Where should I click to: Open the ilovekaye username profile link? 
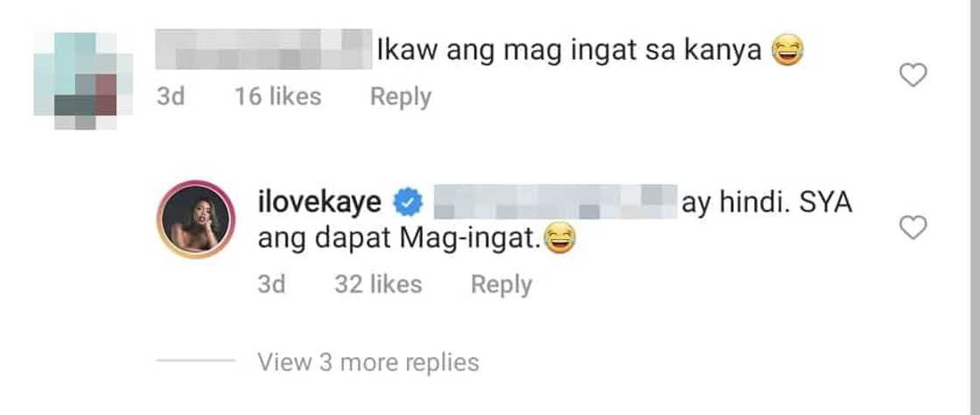(320, 202)
